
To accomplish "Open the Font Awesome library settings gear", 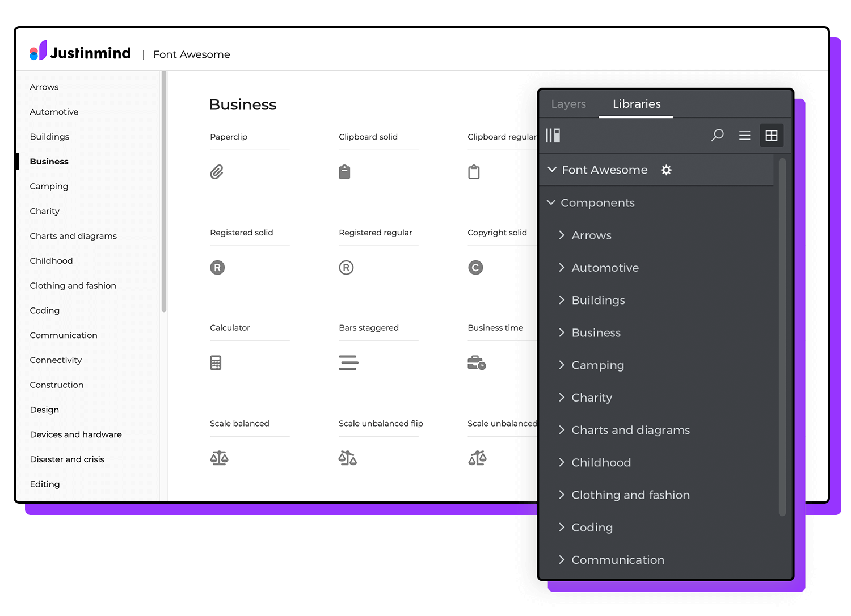I will tap(666, 170).
